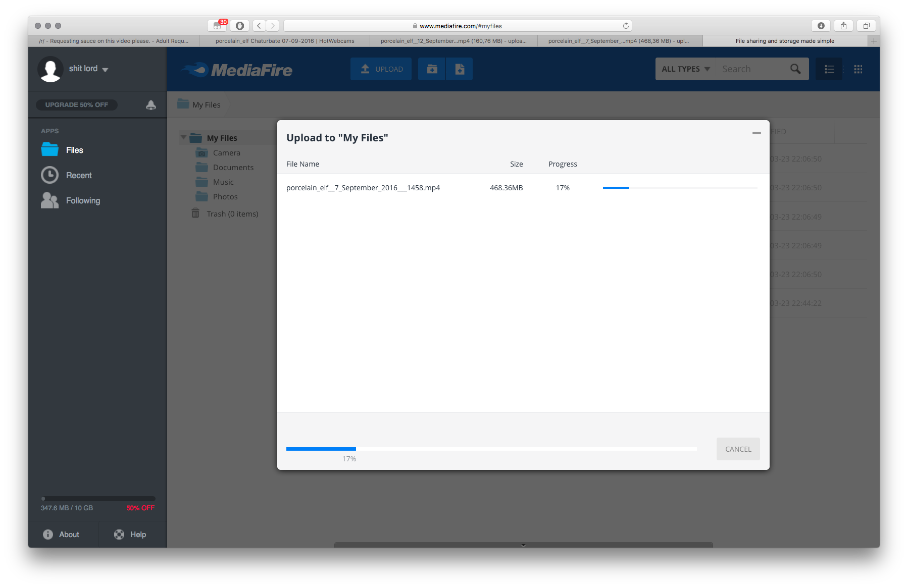This screenshot has height=588, width=908.
Task: Select File sharing and storage tab
Action: pyautogui.click(x=785, y=41)
